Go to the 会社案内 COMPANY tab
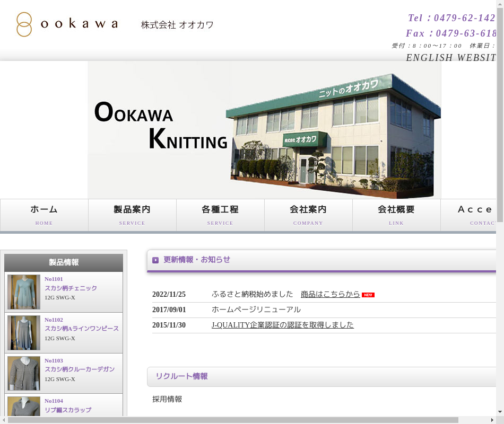The image size is (504, 424). (x=308, y=215)
